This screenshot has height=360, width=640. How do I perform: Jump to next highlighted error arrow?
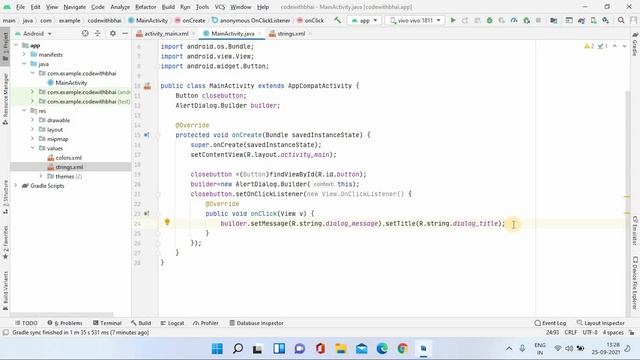click(624, 46)
